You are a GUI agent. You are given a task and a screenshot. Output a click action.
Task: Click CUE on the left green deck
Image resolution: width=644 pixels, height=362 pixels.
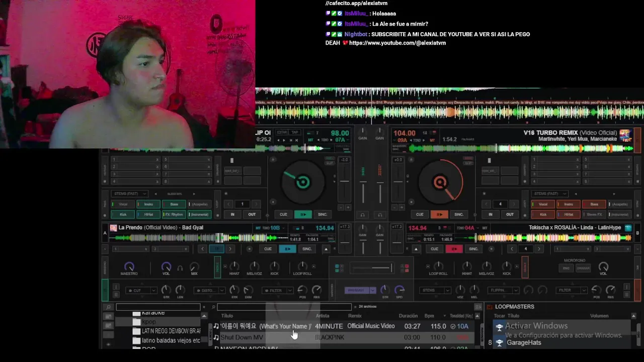(283, 214)
